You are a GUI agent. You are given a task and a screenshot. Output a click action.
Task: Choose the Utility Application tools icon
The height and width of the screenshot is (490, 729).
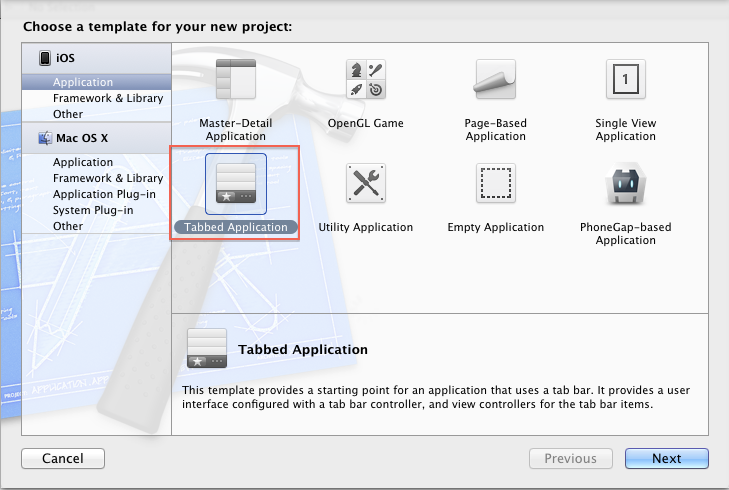[x=366, y=183]
